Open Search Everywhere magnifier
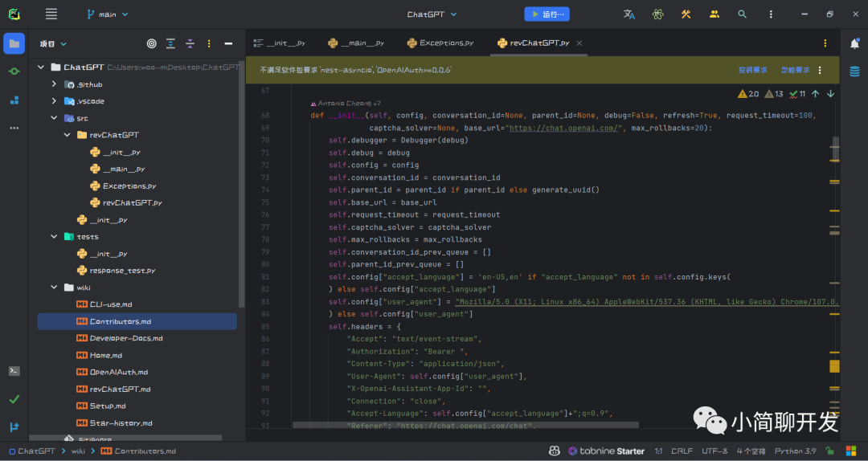Screen dimensions: 868x461 coord(743,14)
